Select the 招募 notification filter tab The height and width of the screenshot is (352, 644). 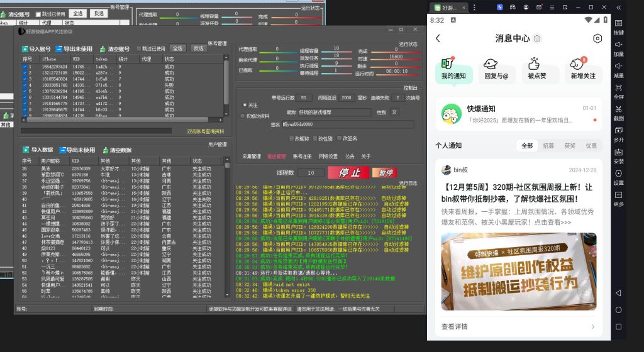point(548,145)
